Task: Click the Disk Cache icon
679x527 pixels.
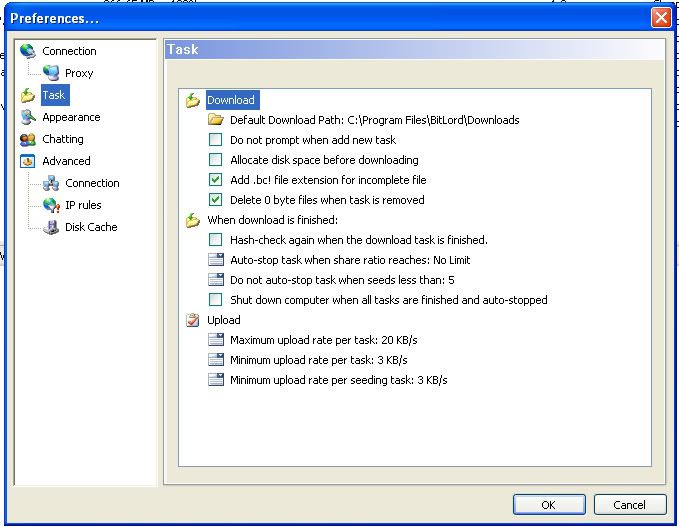Action: 51,227
